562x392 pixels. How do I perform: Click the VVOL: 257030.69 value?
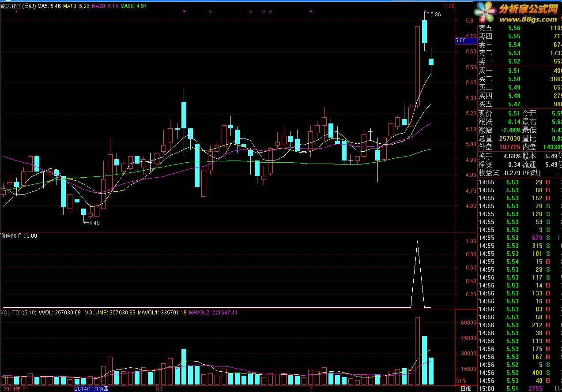[60, 313]
